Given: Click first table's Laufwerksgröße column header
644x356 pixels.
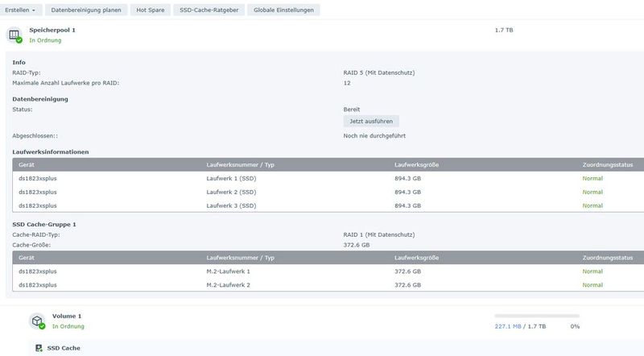Looking at the screenshot, I should tap(416, 165).
